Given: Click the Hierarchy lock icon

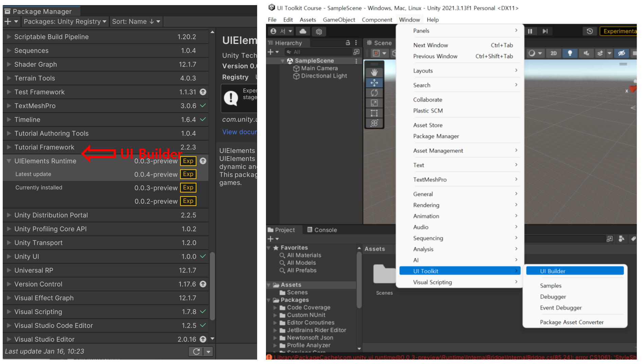Looking at the screenshot, I should [x=347, y=43].
